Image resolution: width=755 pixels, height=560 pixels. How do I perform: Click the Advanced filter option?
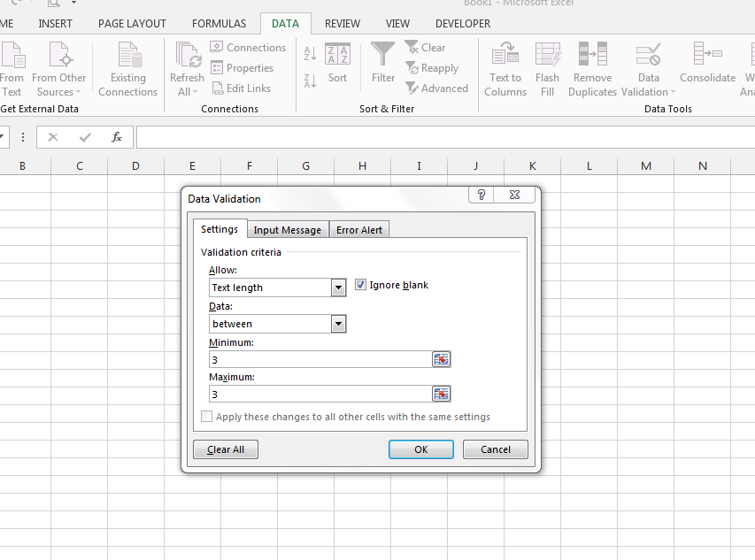point(437,88)
